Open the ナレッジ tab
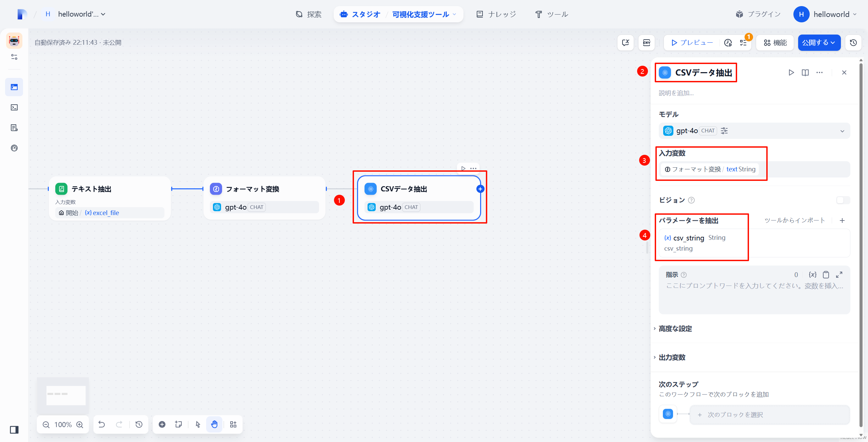868x442 pixels. coord(496,14)
